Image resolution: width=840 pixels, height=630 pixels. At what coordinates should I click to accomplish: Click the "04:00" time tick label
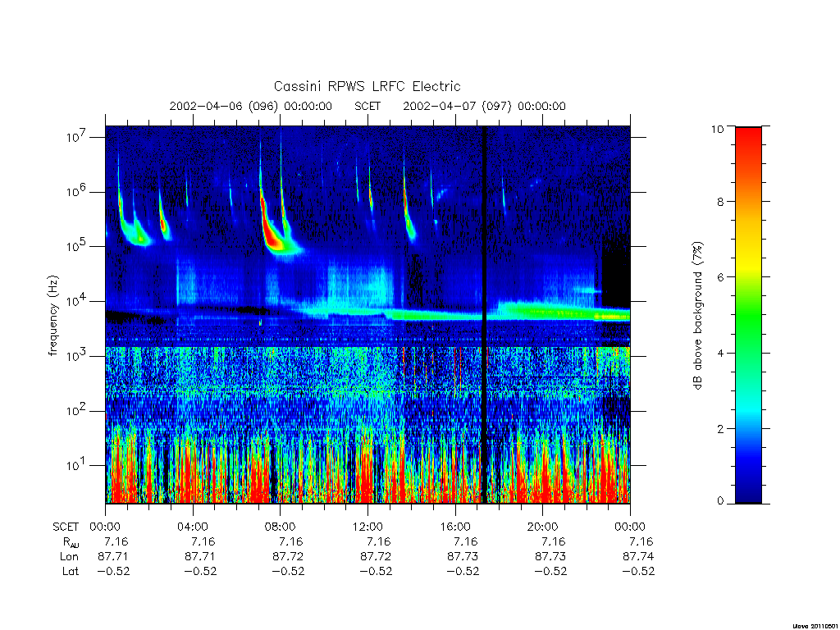tap(192, 527)
